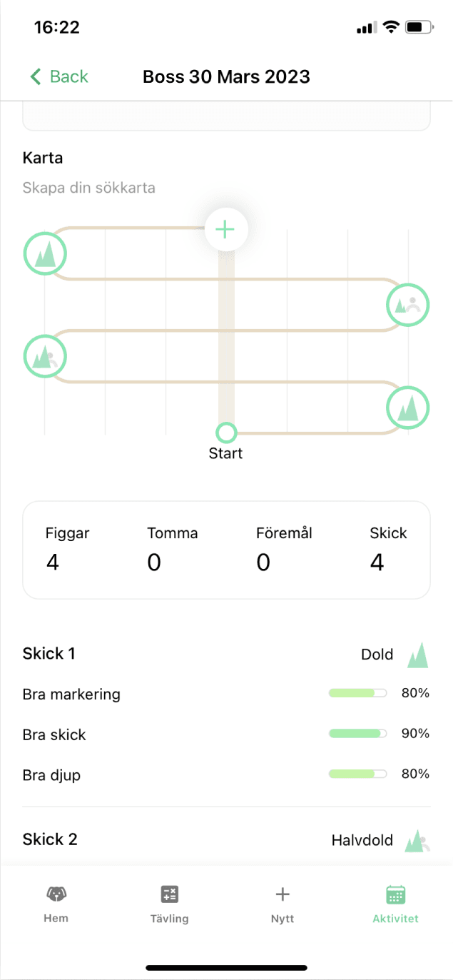Screen dimensions: 453x980
Task: Tap the Halvdold icon beside Skick 2
Action: (x=418, y=842)
